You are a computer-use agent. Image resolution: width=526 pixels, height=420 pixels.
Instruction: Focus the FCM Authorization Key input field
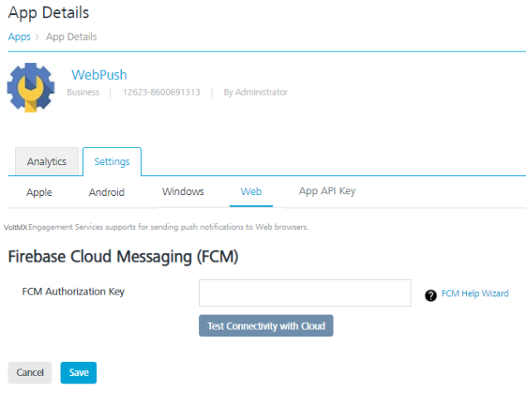[x=304, y=293]
